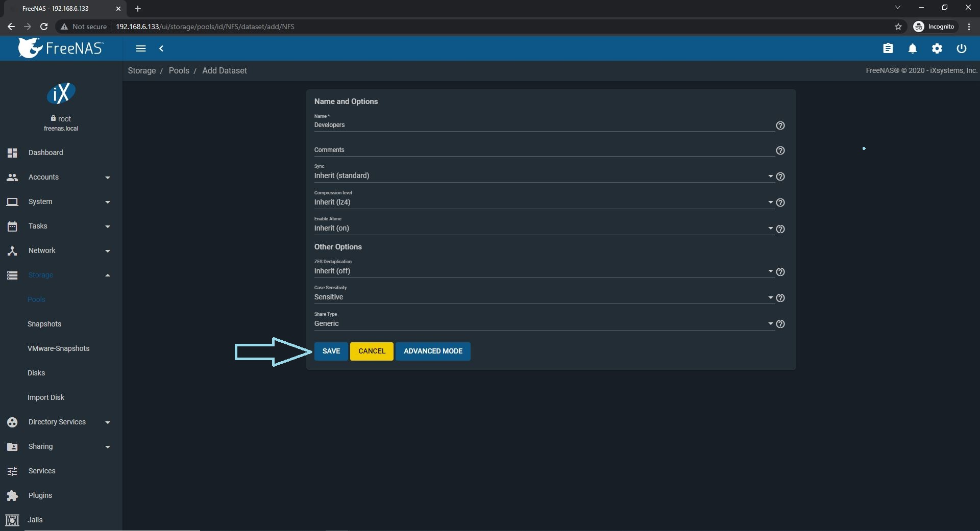Open the ZFS Deduplication dropdown
The height and width of the screenshot is (531, 980).
click(544, 271)
